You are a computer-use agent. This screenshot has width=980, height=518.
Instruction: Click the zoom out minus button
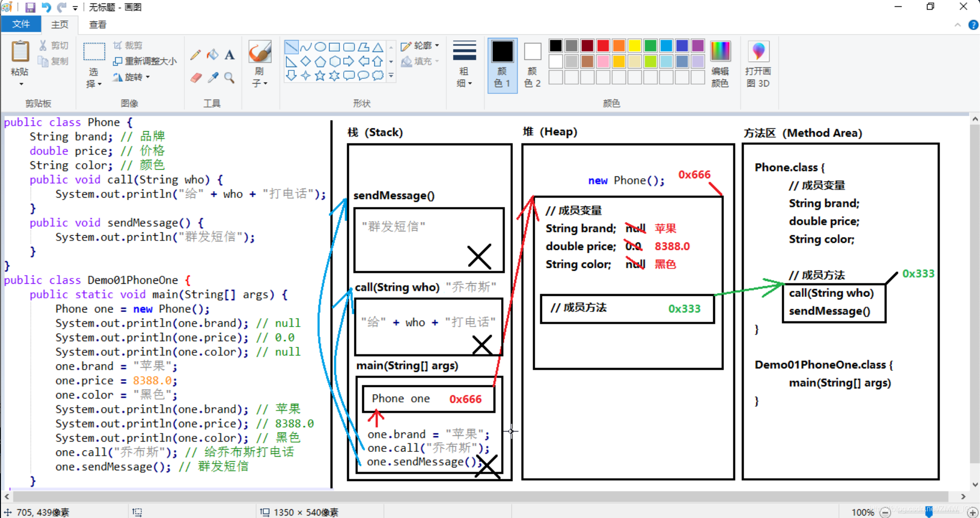[885, 513]
